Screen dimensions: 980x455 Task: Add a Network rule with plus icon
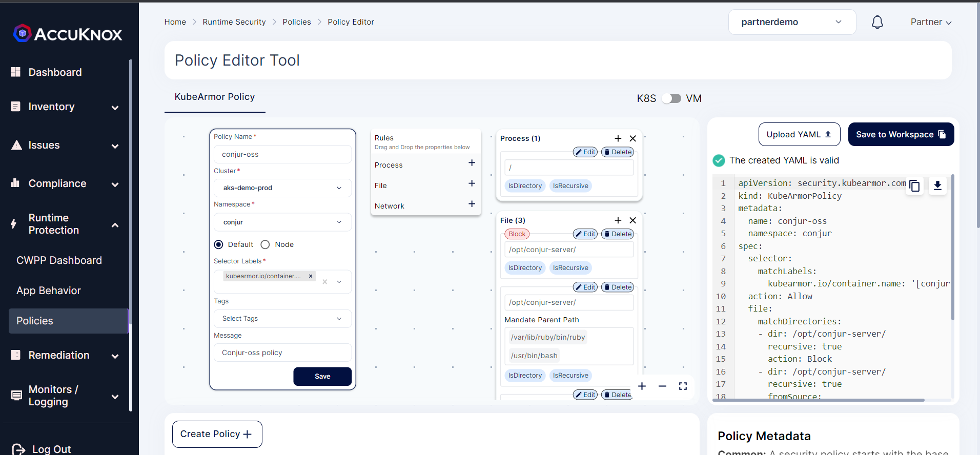click(472, 204)
